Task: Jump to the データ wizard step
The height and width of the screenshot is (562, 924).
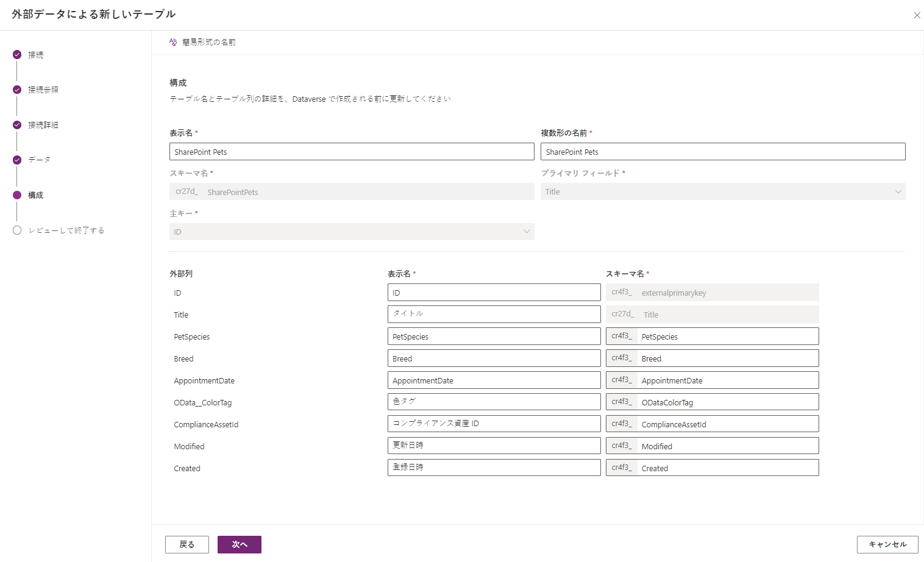Action: click(x=39, y=160)
